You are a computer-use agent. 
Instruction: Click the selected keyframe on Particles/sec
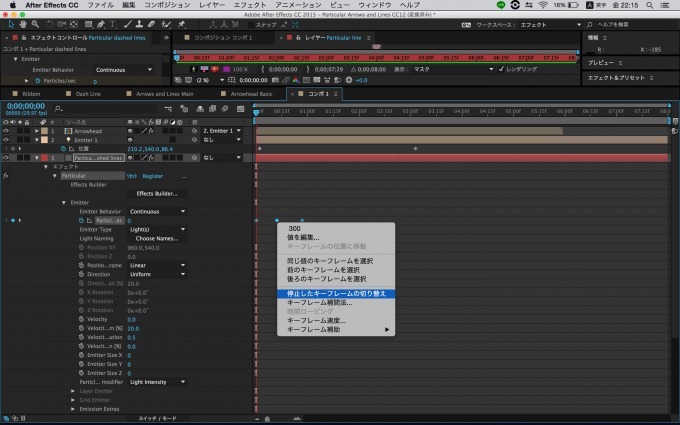point(276,220)
